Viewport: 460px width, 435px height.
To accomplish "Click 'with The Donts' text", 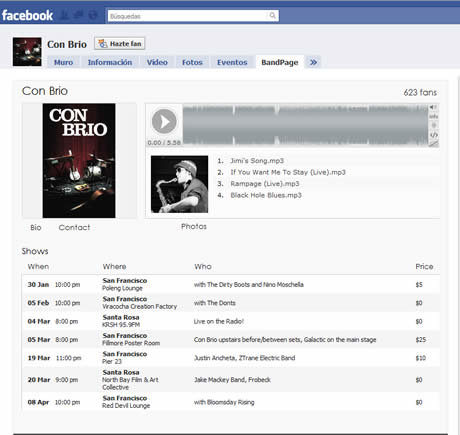I will 215,303.
